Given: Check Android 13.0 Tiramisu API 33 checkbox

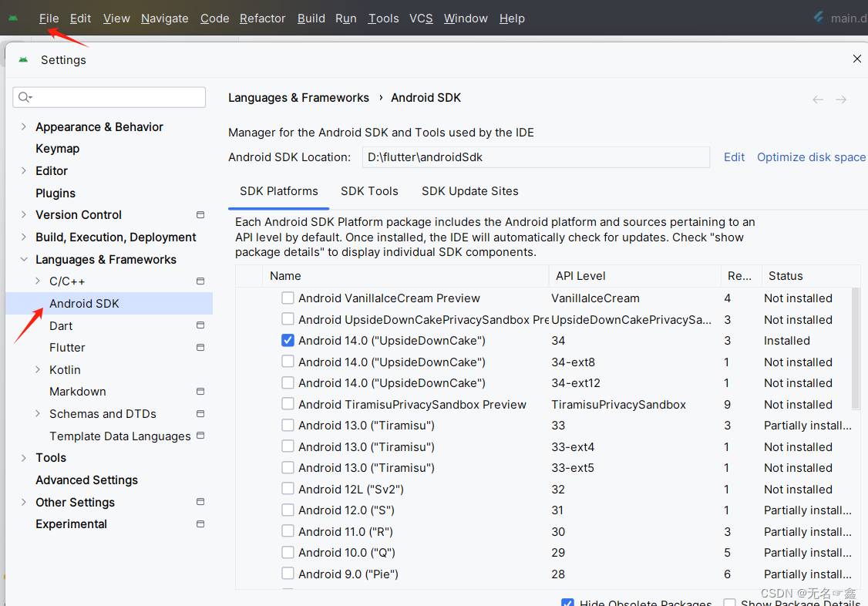Looking at the screenshot, I should 288,425.
